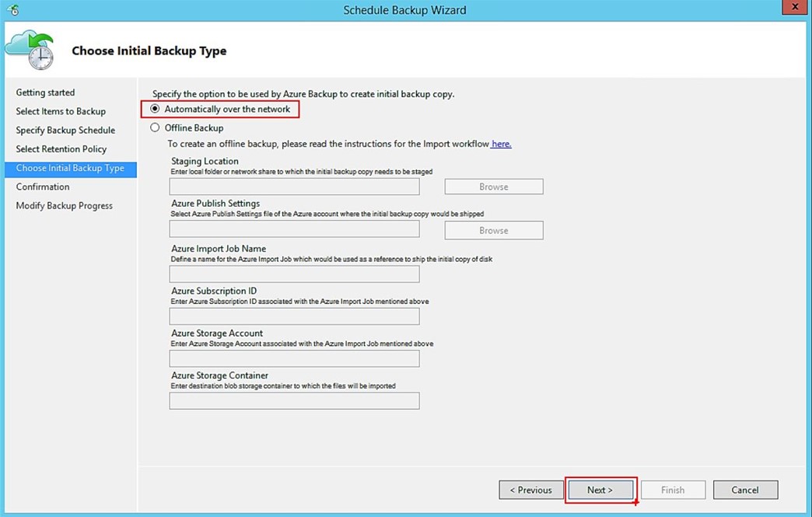Click the Azure Subscription ID field

click(294, 316)
